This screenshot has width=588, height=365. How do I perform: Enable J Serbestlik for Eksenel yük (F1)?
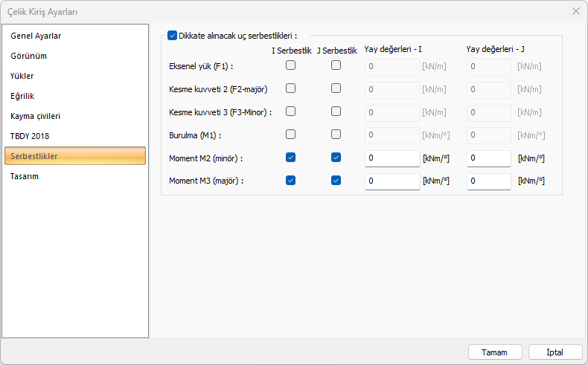coord(336,65)
